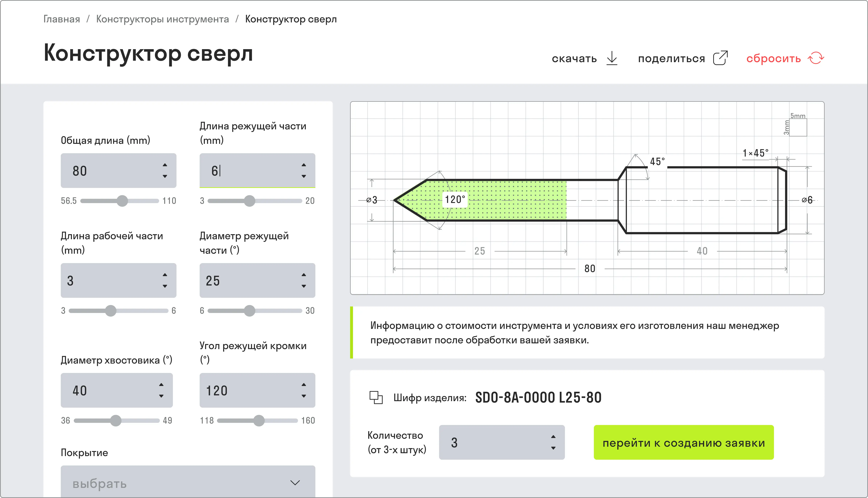The image size is (868, 498).
Task: Increase Общая длина value with up arrow
Action: tap(165, 165)
